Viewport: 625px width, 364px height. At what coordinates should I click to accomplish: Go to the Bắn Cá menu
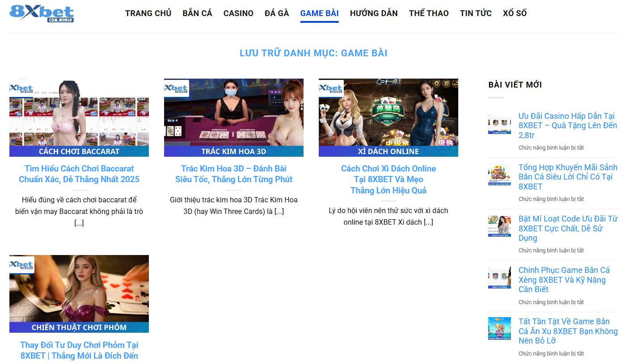(x=197, y=13)
